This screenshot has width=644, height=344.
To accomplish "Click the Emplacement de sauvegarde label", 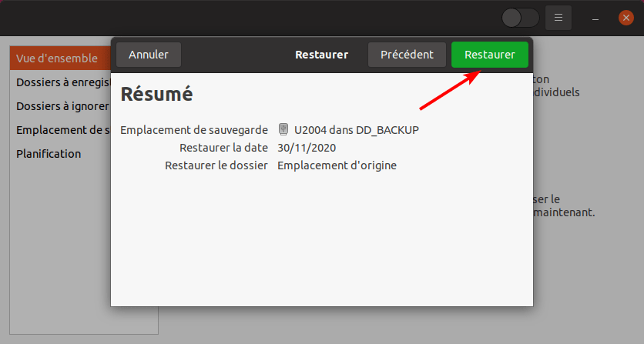I will click(194, 129).
